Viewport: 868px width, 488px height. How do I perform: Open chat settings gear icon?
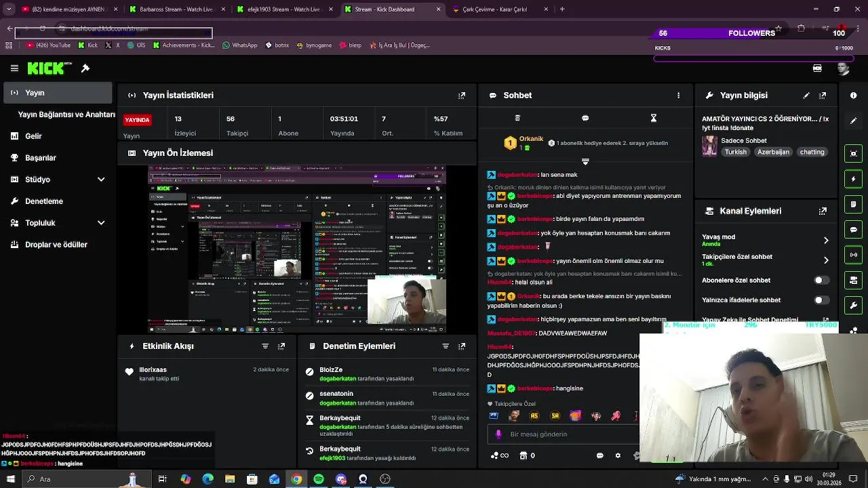[618, 455]
